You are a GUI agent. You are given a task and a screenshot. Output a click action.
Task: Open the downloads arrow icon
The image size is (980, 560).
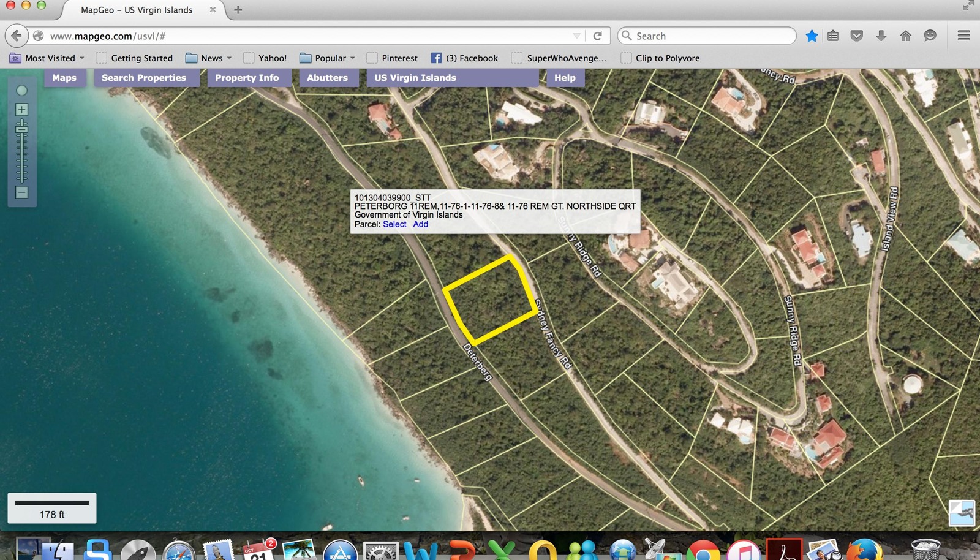pos(881,36)
